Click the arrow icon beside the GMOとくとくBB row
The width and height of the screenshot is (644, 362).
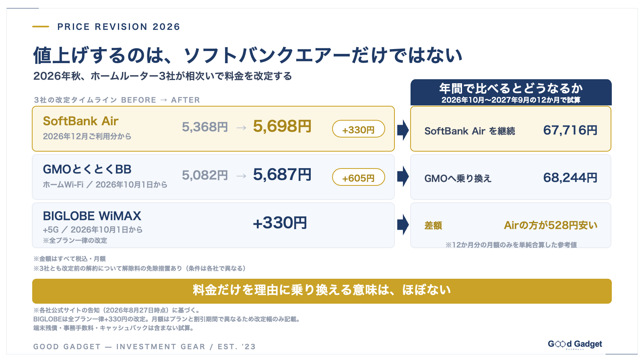pyautogui.click(x=403, y=177)
